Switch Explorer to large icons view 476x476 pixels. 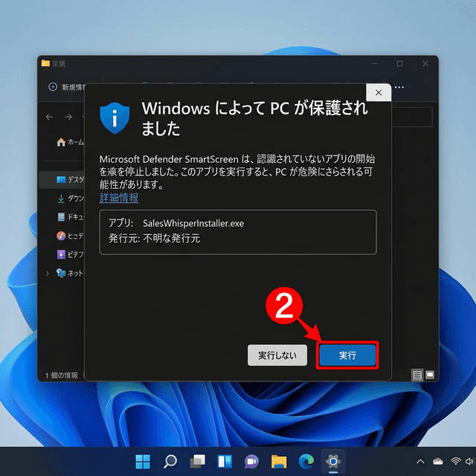pos(430,375)
